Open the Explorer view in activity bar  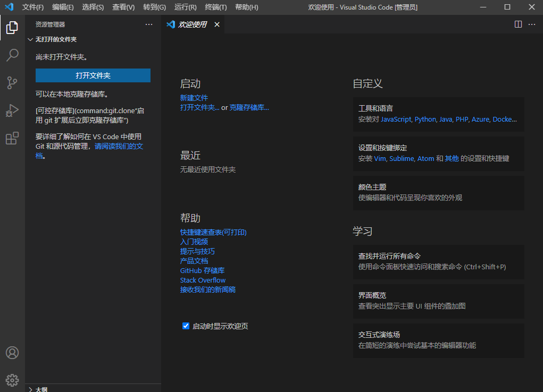click(12, 28)
